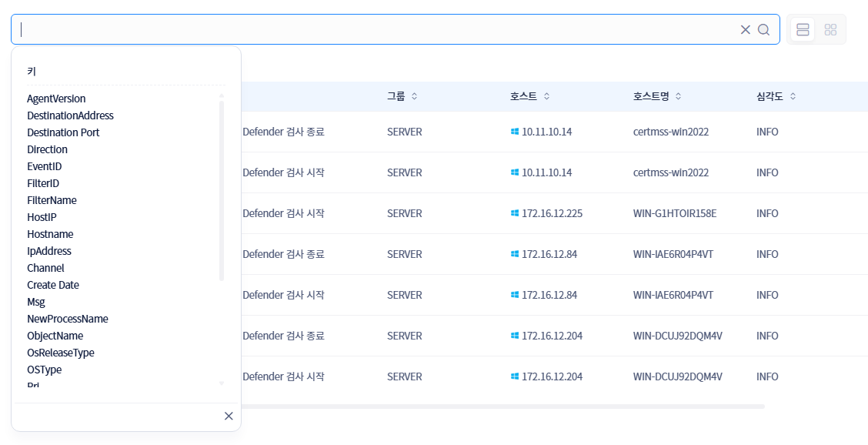Select NewProcessName key option
This screenshot has height=445, width=868.
pos(67,319)
